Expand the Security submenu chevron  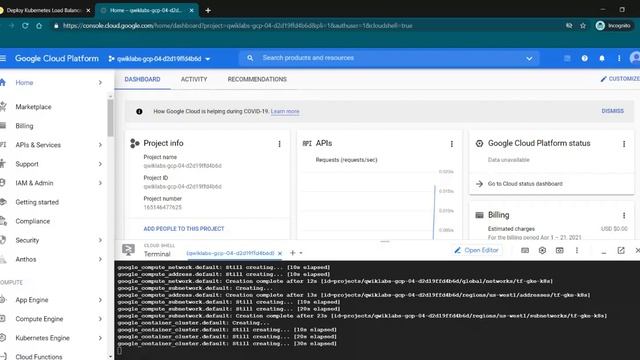click(100, 240)
